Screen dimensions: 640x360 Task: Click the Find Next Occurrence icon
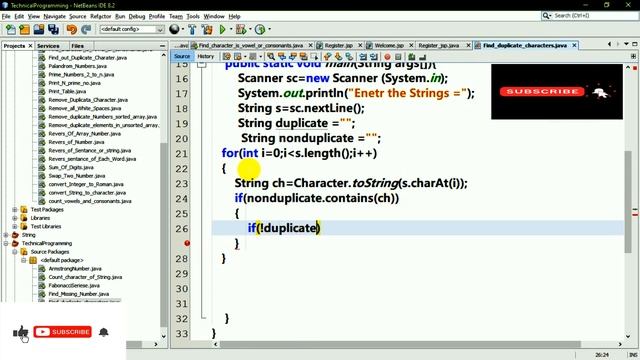tap(293, 57)
